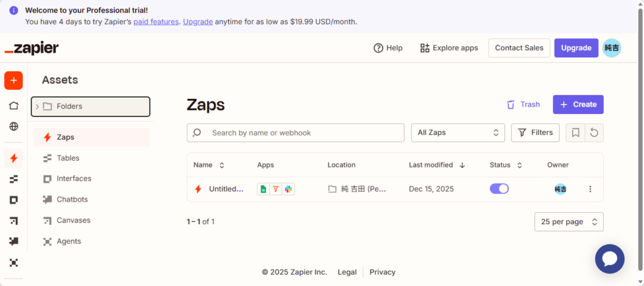644x286 pixels.
Task: Open the paid features link in banner
Action: [x=156, y=21]
